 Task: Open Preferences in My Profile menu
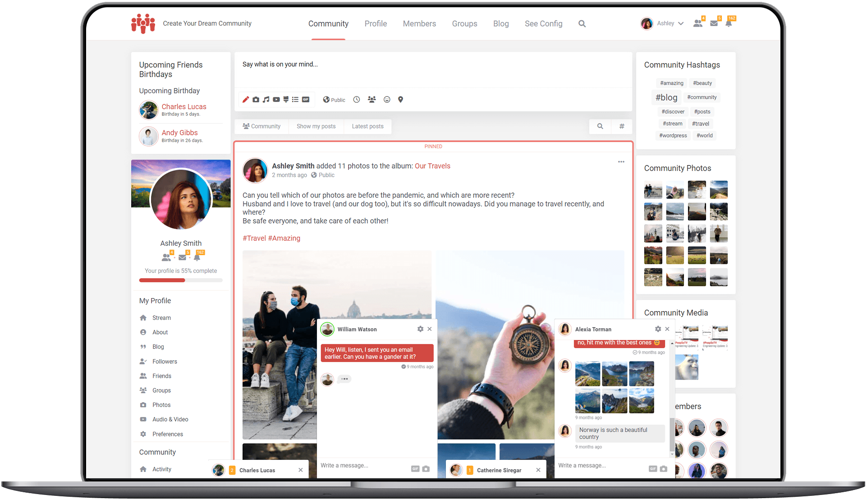click(167, 435)
